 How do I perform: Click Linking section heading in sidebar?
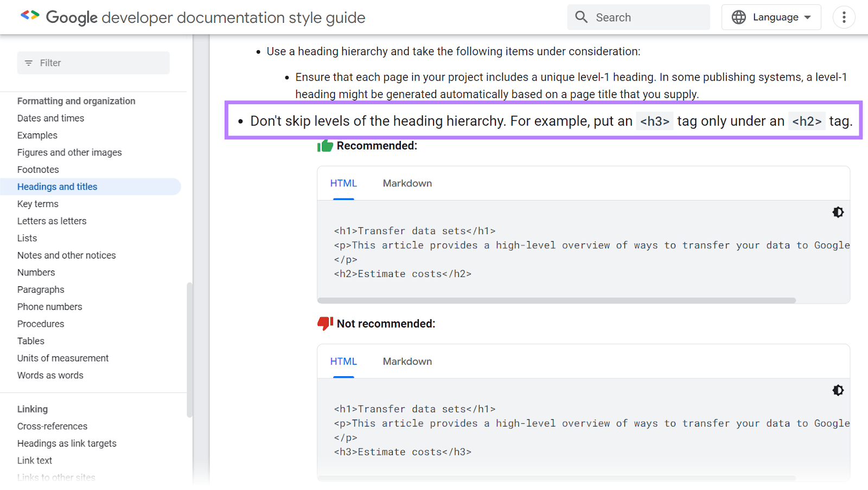[x=33, y=409]
